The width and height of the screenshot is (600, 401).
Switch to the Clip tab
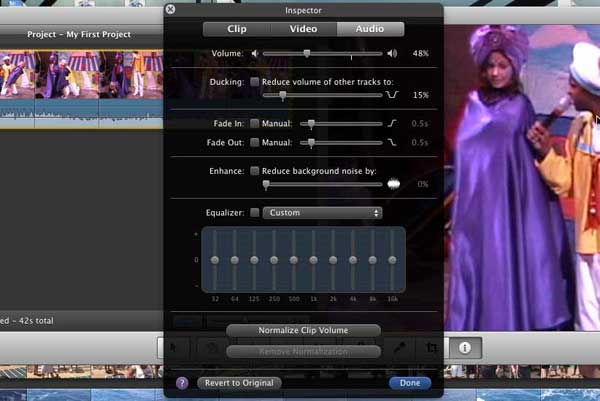[236, 29]
